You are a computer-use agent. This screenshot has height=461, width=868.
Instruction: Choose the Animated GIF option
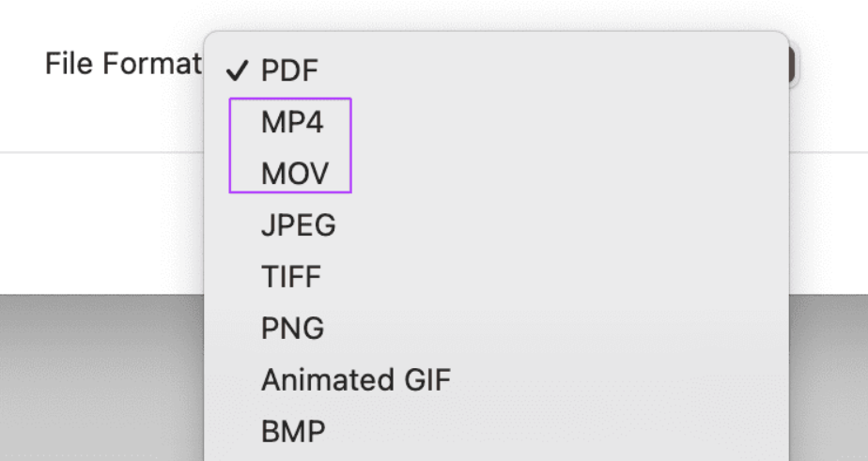click(356, 380)
